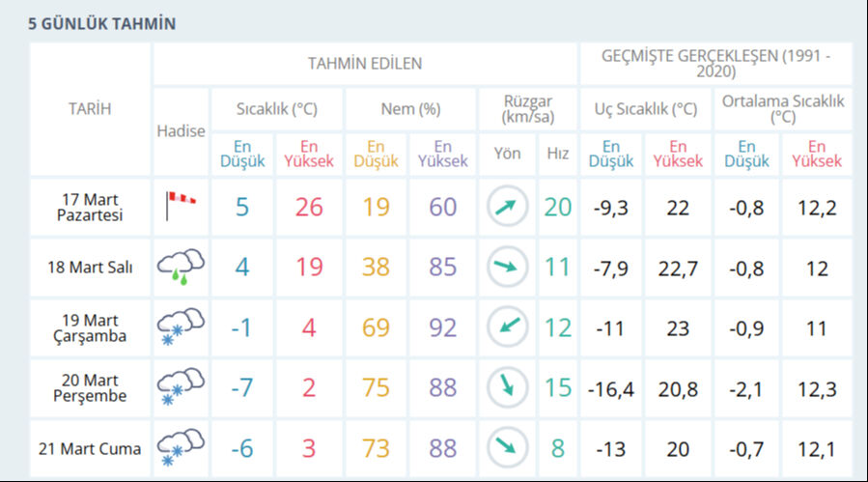The width and height of the screenshot is (868, 482).
Task: Click the 'GEÇMİŞTE GERÇEKLEŞEN (1991 - 2020)' header
Action: 715,64
